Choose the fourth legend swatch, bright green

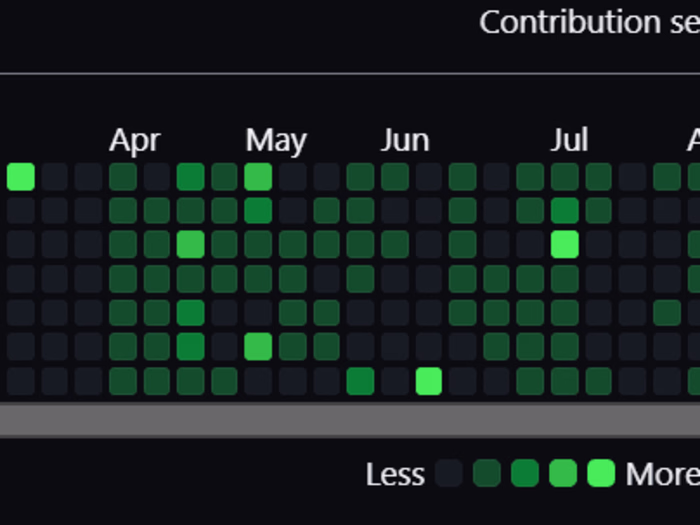(x=563, y=473)
